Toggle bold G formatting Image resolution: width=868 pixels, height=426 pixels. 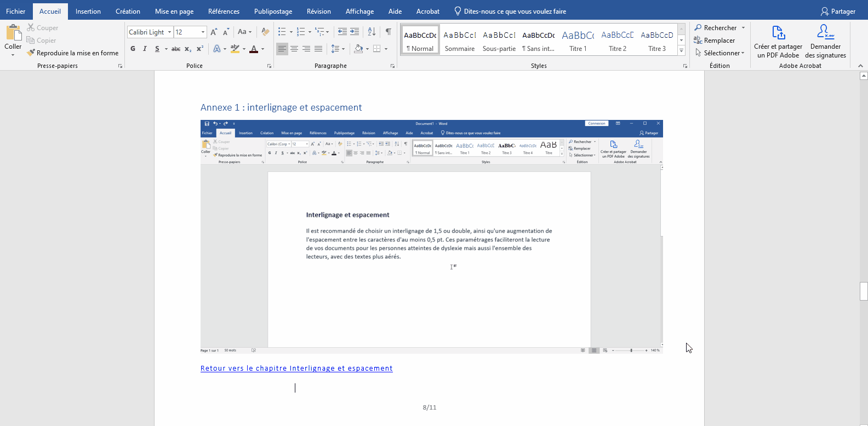click(x=133, y=49)
